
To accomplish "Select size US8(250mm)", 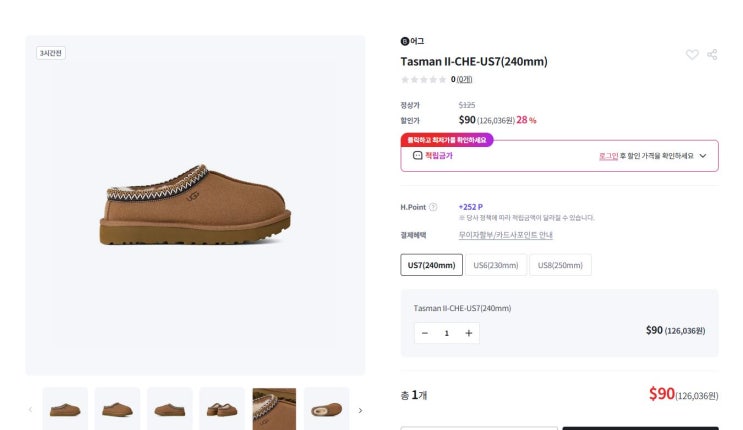I will pos(560,265).
